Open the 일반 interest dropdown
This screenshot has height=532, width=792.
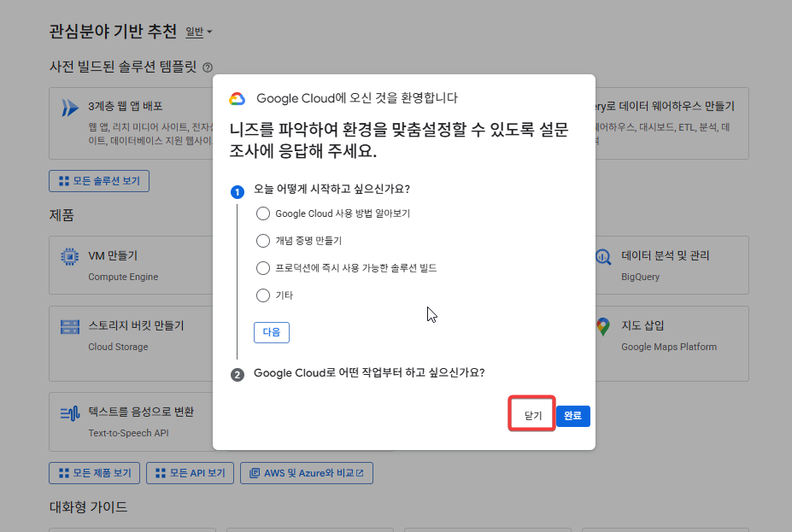198,32
